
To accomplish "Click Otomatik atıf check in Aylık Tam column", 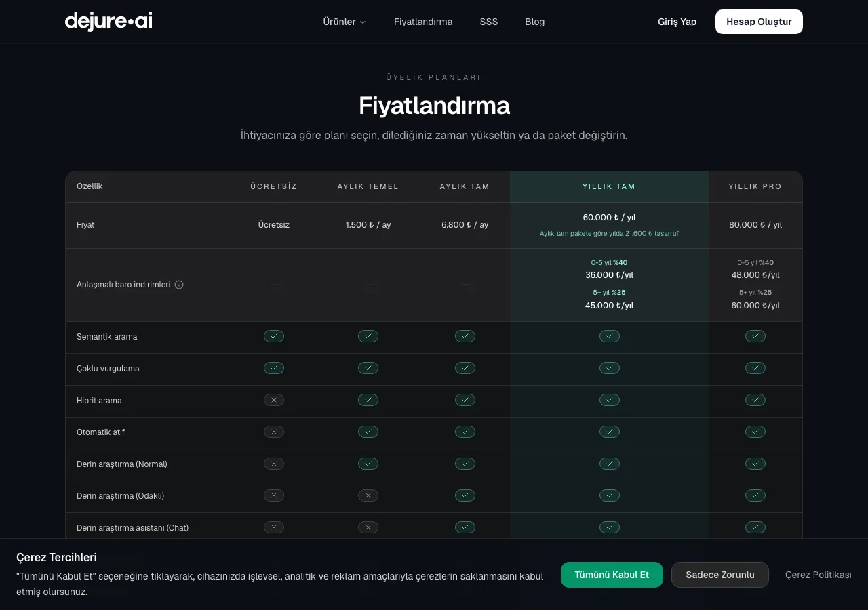I will pos(465,432).
